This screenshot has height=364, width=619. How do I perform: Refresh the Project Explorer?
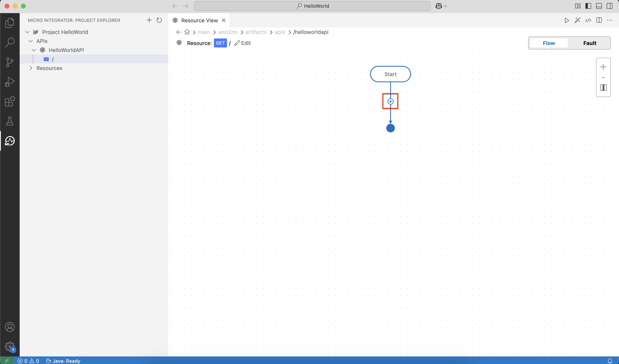click(159, 20)
